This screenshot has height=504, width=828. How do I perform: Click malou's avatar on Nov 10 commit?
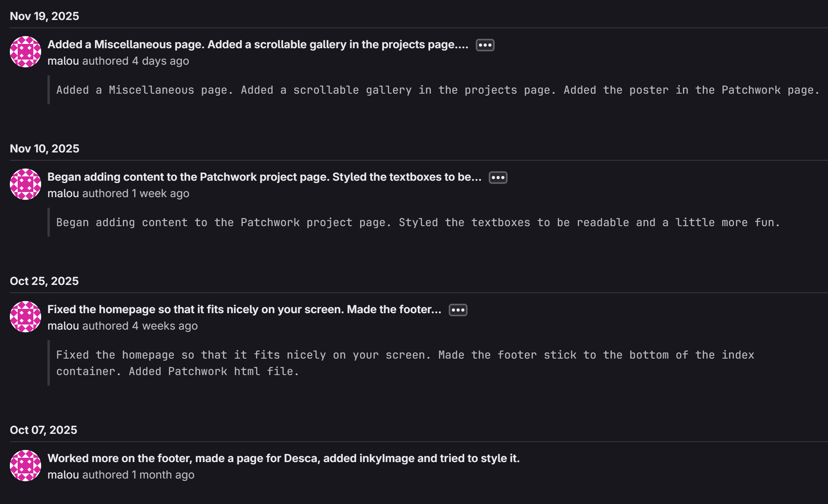tap(25, 184)
